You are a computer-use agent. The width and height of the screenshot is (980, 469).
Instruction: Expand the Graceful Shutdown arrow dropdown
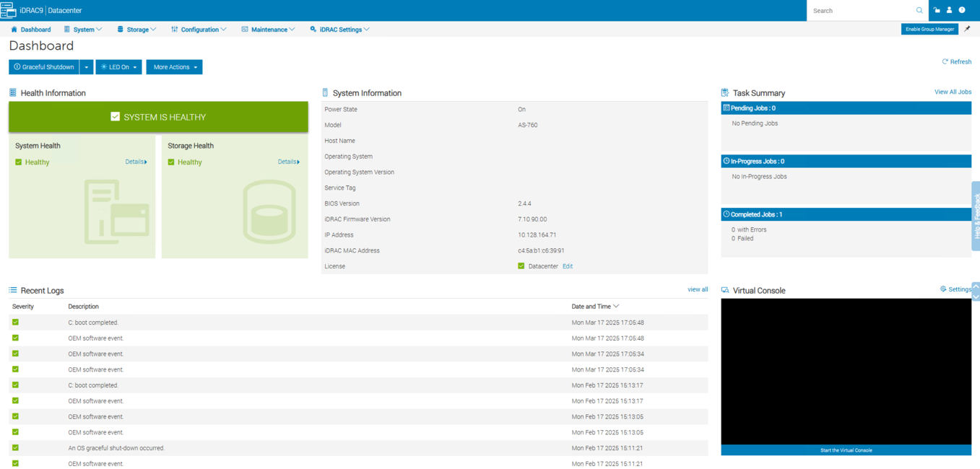87,67
